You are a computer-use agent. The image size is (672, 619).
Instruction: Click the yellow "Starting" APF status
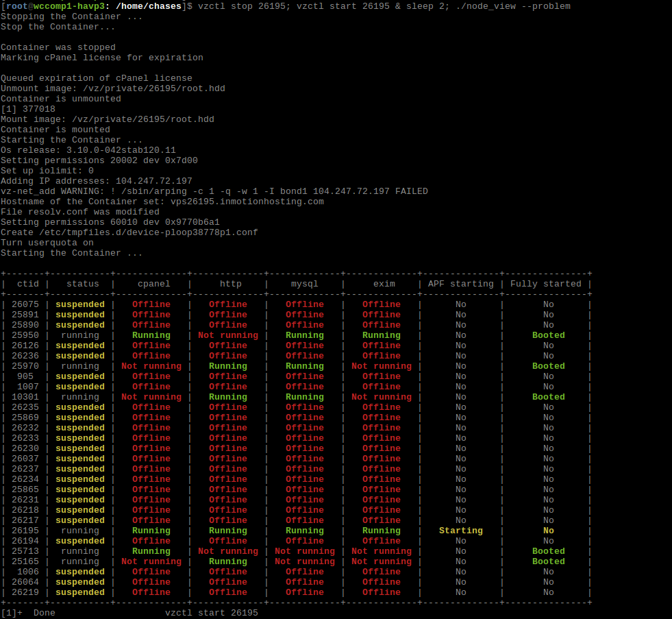point(460,531)
